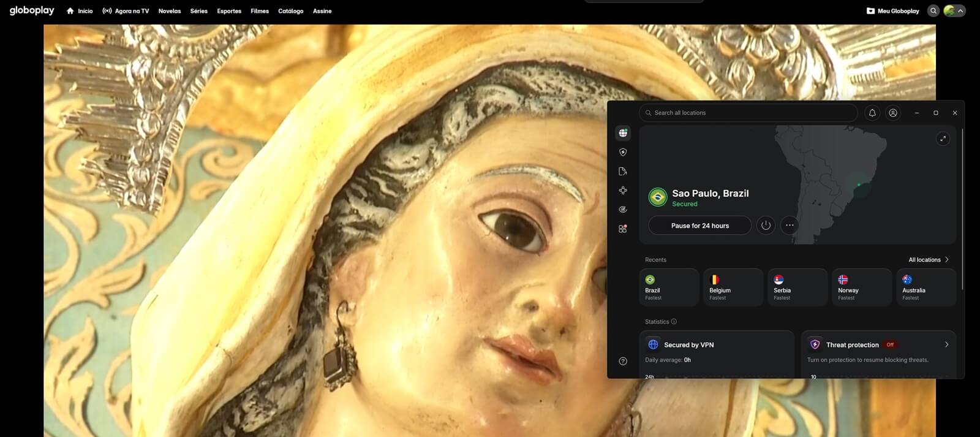The image size is (980, 437).
Task: Click the Globoplay profile avatar
Action: 949,11
